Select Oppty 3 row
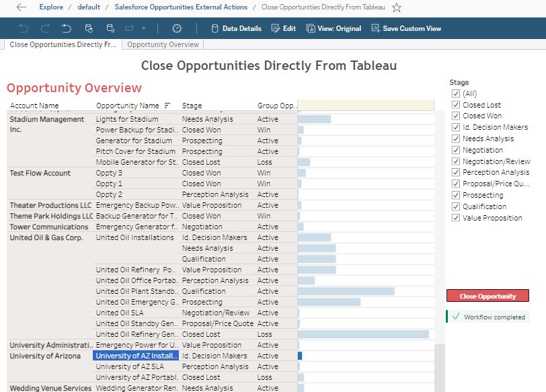546x392 pixels. 109,173
